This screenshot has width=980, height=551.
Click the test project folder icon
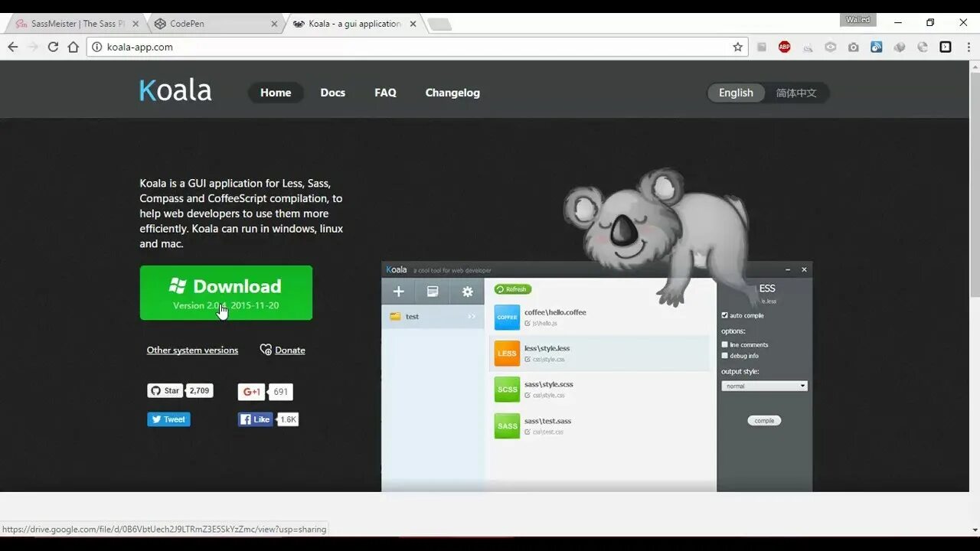click(395, 317)
